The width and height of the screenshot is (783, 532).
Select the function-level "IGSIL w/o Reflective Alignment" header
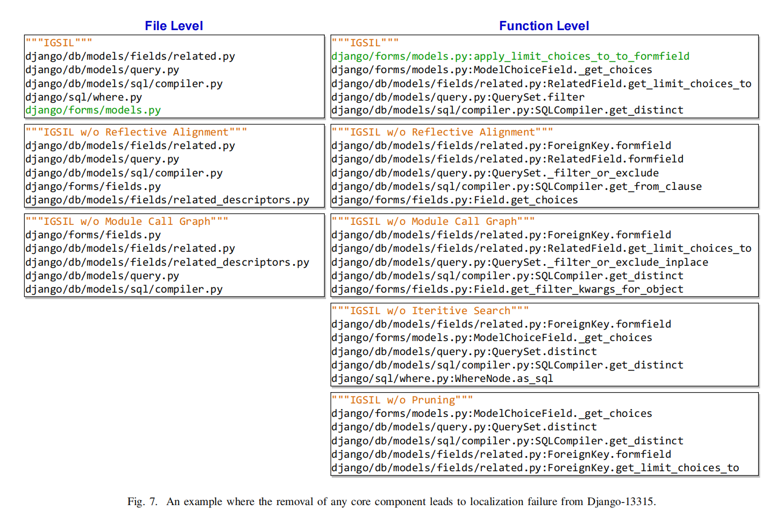point(442,132)
